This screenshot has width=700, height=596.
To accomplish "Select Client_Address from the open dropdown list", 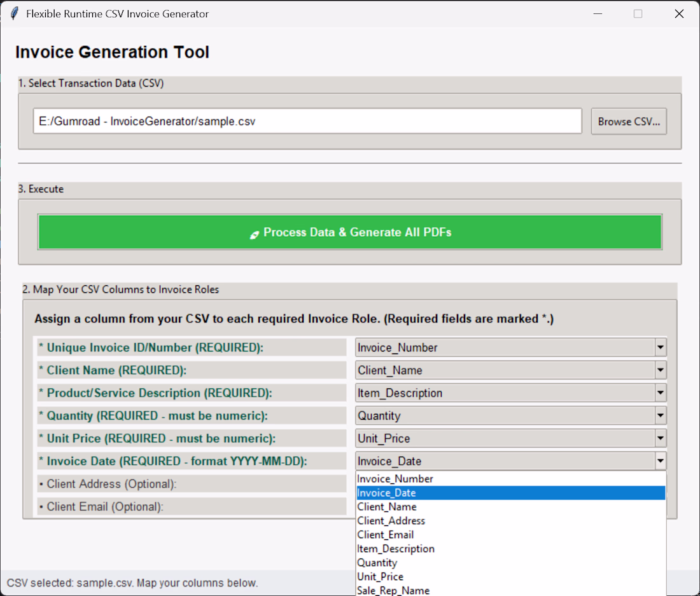I will click(x=511, y=521).
